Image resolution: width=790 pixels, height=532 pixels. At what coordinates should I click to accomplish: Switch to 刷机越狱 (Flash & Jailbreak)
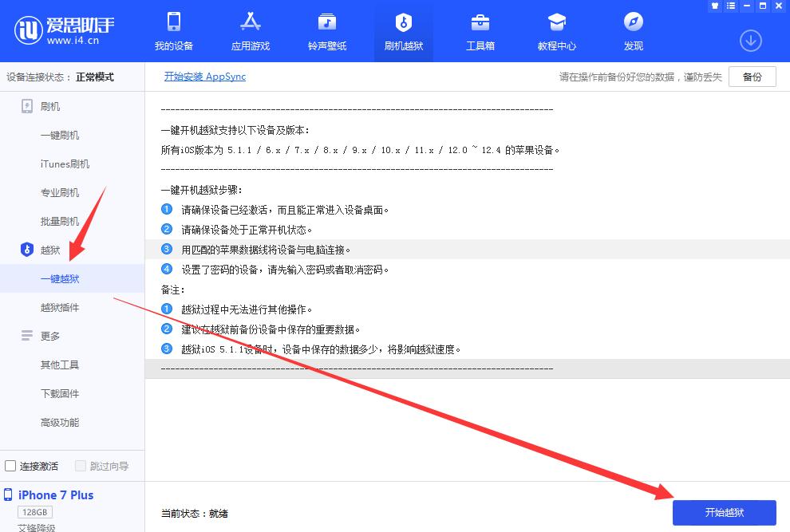pyautogui.click(x=403, y=32)
